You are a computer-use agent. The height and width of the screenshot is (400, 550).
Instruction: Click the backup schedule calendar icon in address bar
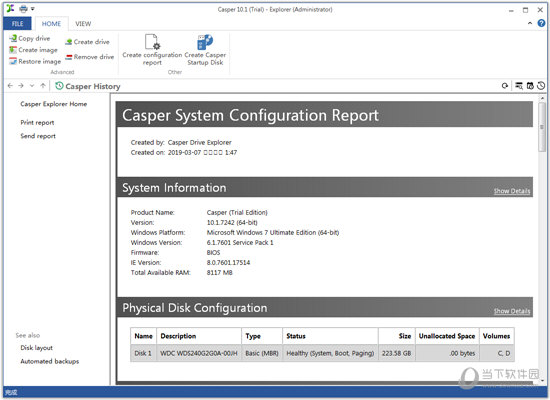tap(530, 86)
